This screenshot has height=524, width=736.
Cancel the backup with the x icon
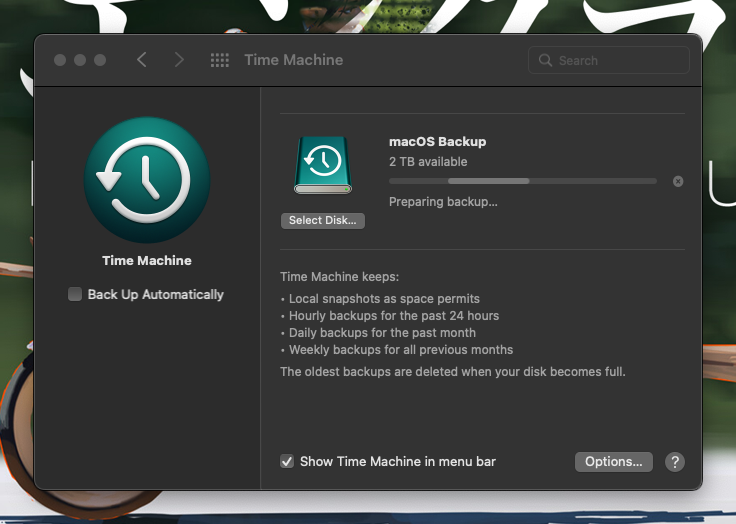pyautogui.click(x=678, y=181)
